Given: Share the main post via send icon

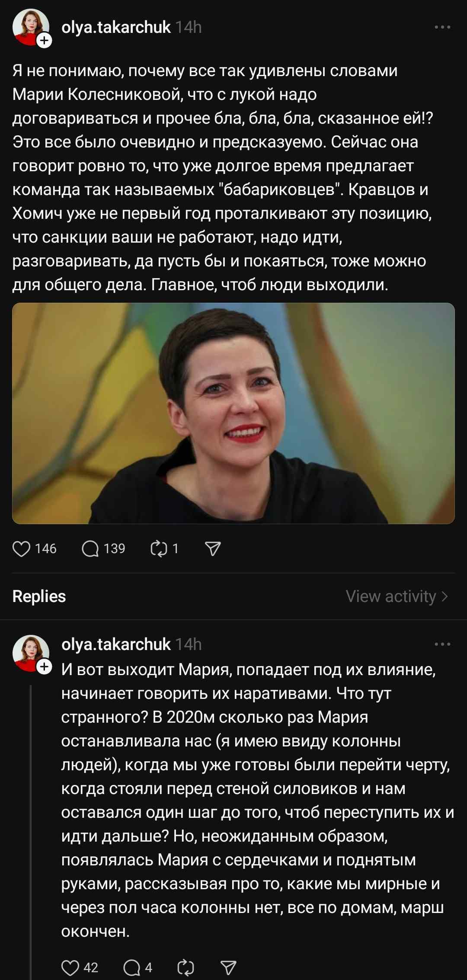Looking at the screenshot, I should [212, 549].
